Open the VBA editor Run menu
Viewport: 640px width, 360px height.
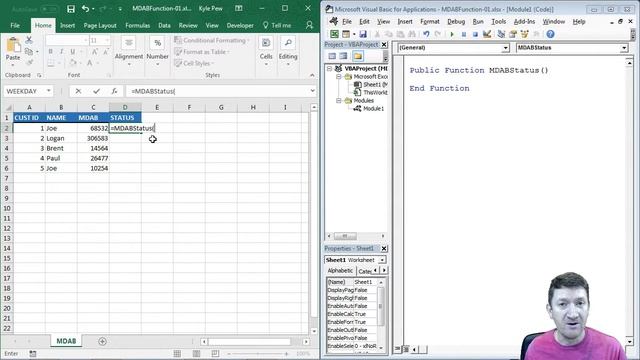point(478,22)
